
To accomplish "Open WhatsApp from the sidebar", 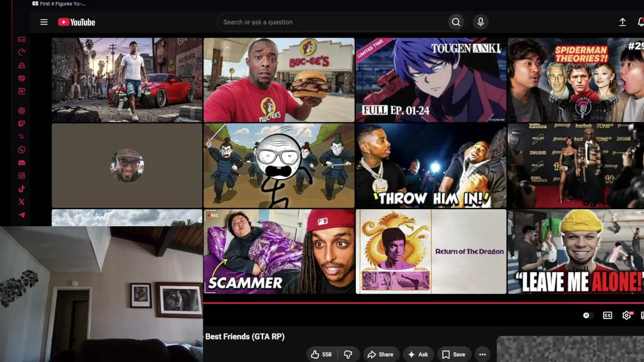I will (x=22, y=150).
